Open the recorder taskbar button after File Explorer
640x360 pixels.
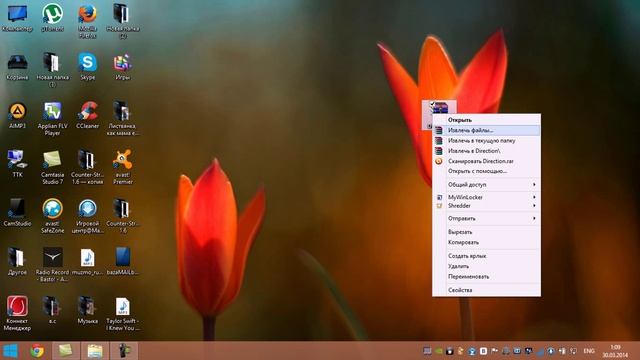click(x=124, y=351)
